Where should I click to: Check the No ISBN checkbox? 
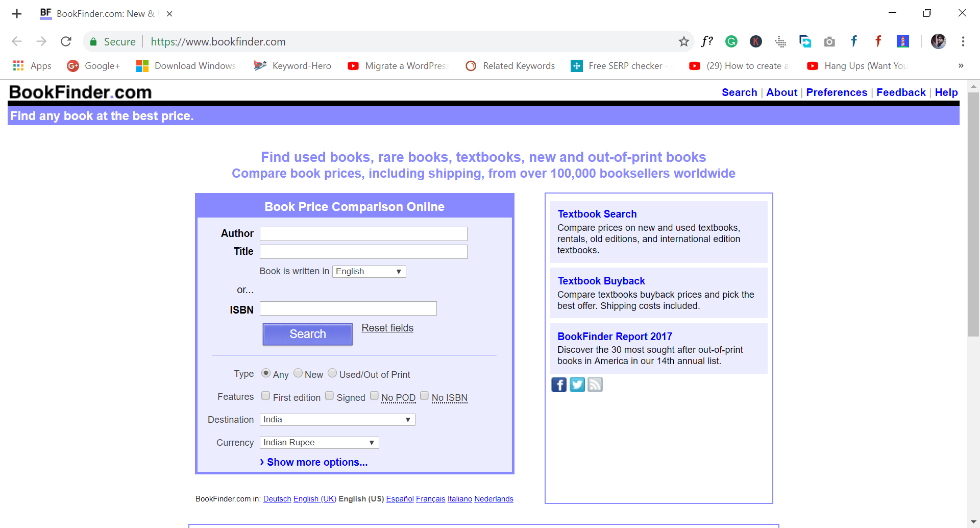(x=424, y=396)
